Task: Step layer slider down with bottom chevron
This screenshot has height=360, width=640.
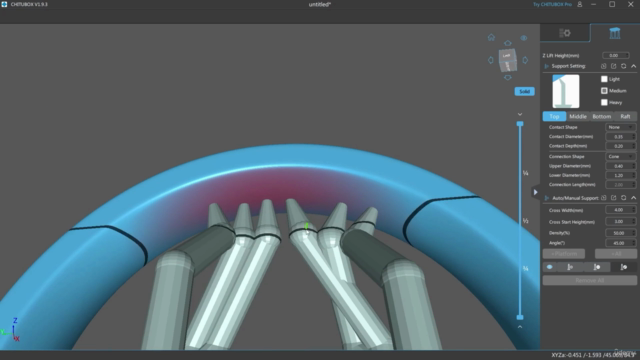Action: [x=520, y=327]
